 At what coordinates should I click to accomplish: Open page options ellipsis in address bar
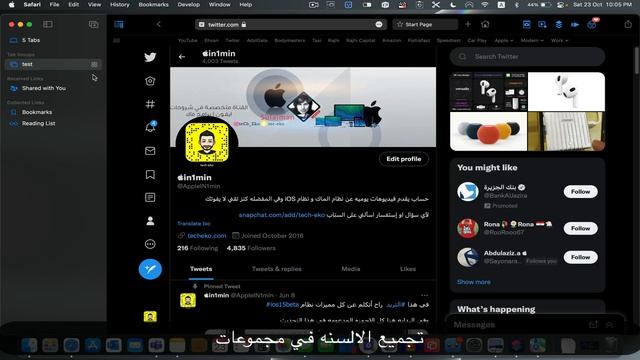tap(379, 24)
